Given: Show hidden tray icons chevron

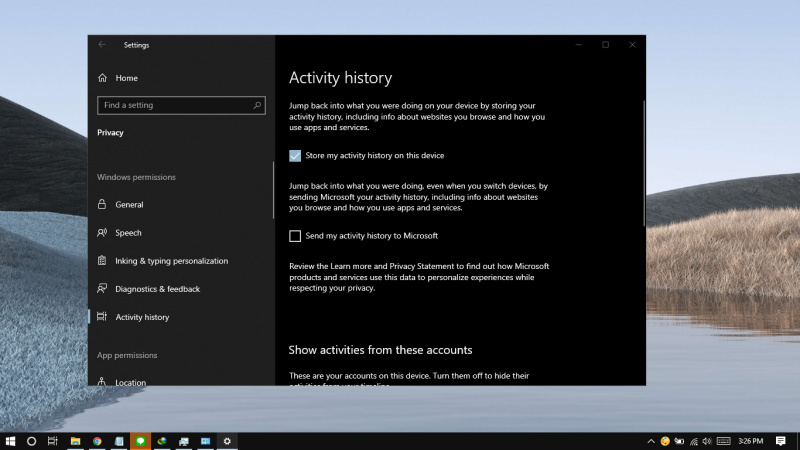Looking at the screenshot, I should click(x=651, y=441).
